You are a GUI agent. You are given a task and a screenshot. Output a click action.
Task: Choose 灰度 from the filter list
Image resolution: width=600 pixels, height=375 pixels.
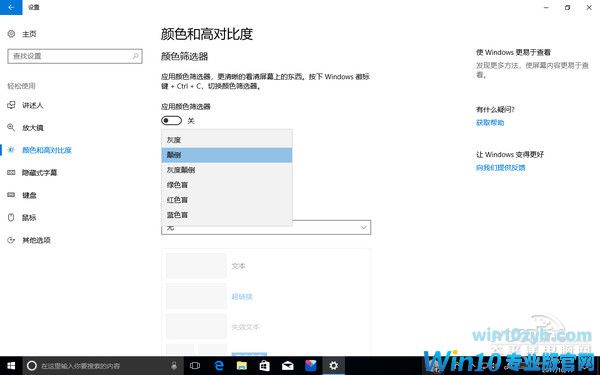[227, 140]
